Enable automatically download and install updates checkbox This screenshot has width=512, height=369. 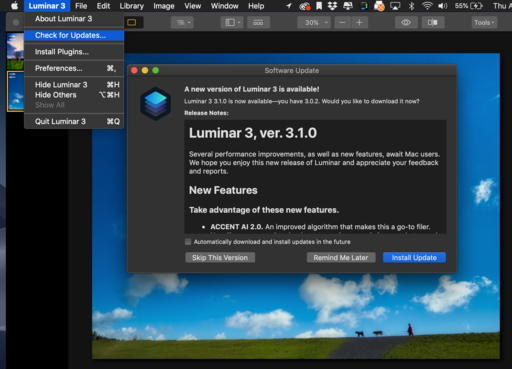188,242
